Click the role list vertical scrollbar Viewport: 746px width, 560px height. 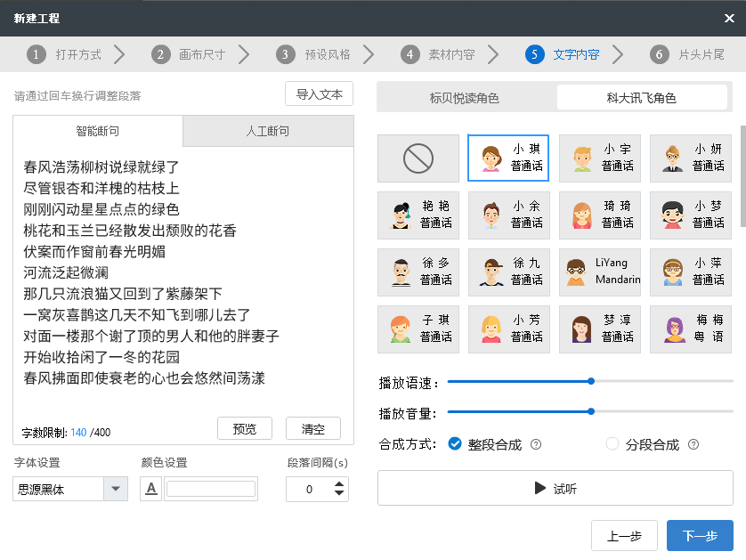(x=743, y=176)
